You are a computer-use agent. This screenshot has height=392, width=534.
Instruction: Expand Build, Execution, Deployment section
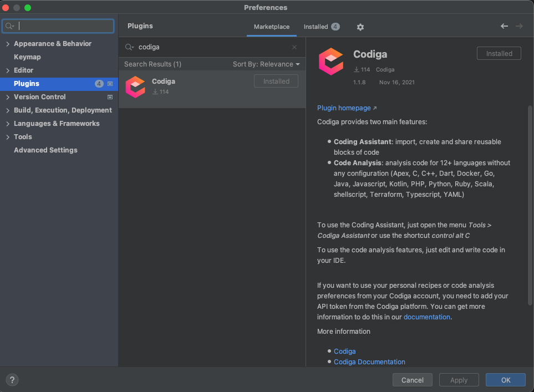coord(8,110)
